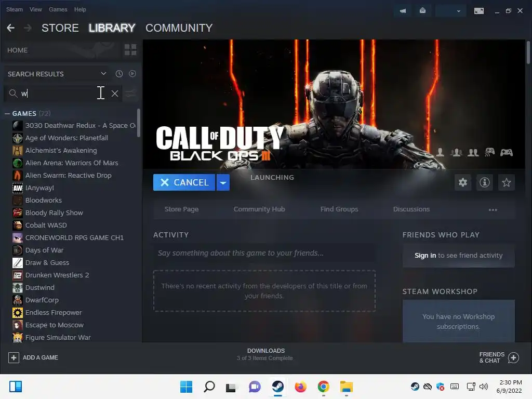Click the single-player feature icon

441,152
